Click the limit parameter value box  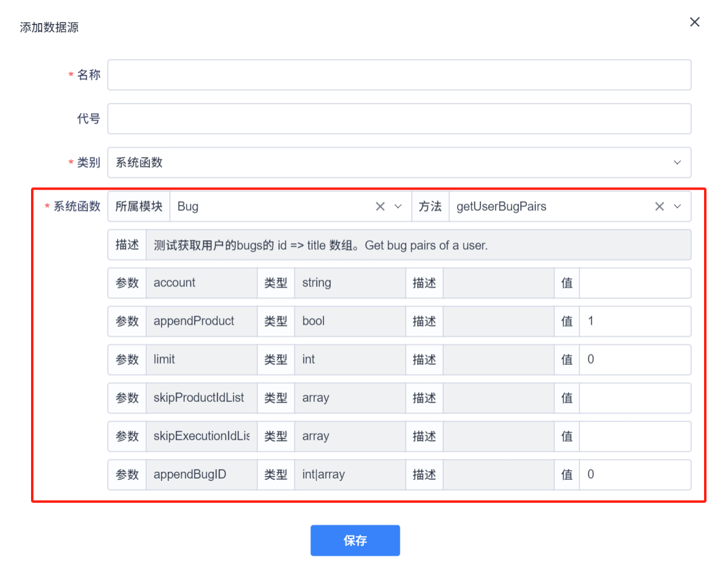tap(635, 359)
